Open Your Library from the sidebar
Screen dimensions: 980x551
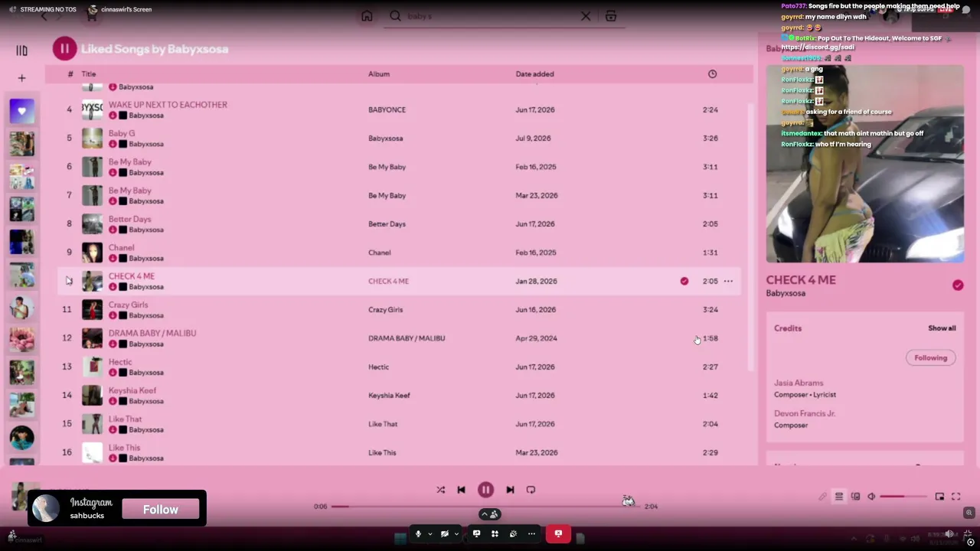click(x=21, y=51)
